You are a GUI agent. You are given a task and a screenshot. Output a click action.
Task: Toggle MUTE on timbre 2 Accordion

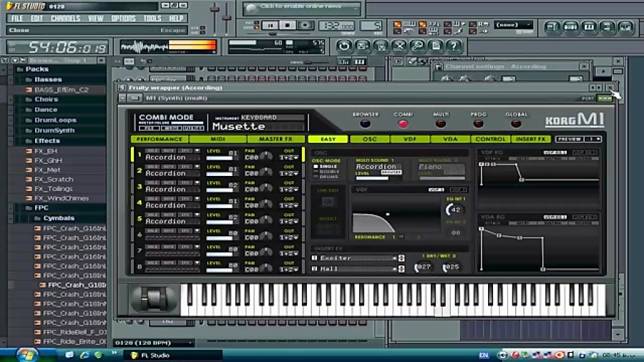169,167
